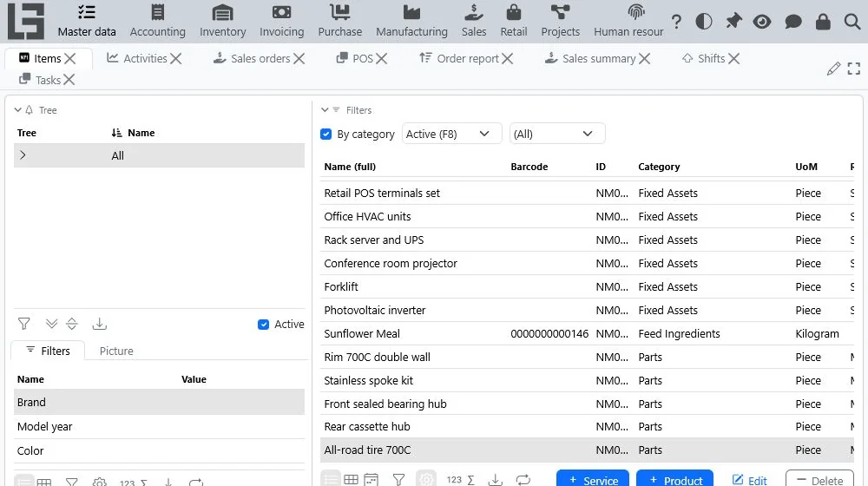Close the Activities tab
Viewport: 868px width, 486px height.
[175, 58]
